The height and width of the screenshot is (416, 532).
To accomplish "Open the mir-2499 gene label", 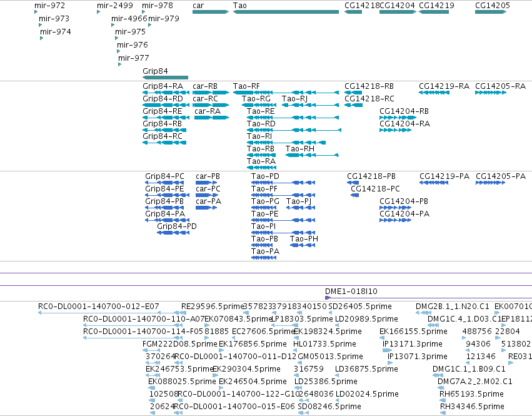I will [x=114, y=6].
